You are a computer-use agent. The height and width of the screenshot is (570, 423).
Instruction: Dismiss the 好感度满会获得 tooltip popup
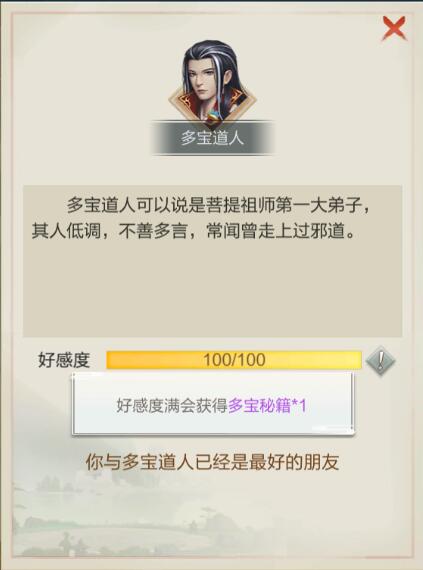213,404
